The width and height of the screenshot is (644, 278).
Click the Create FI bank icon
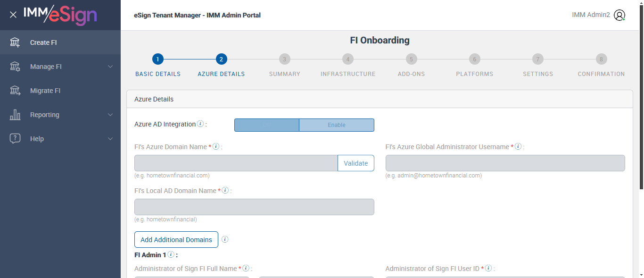pos(15,42)
